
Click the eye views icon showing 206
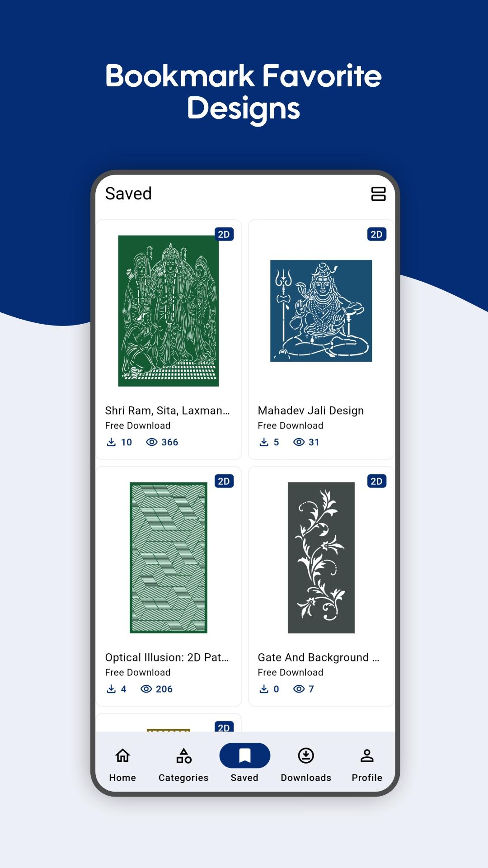coord(146,689)
